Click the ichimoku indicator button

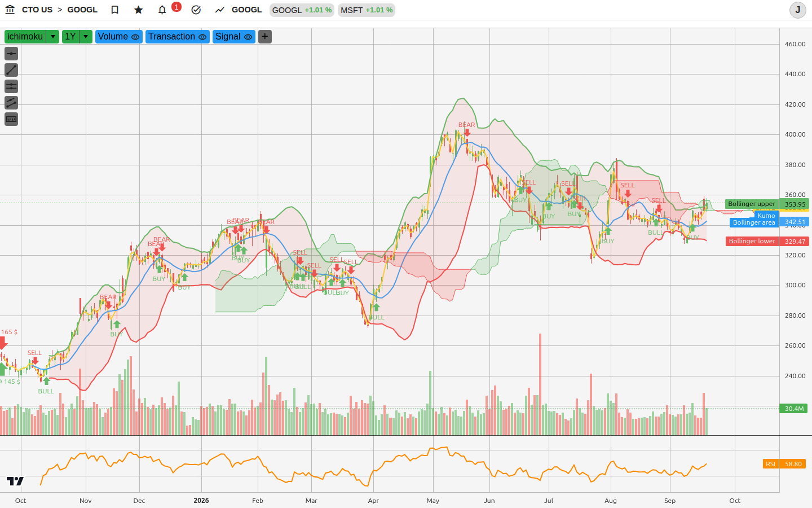click(25, 37)
